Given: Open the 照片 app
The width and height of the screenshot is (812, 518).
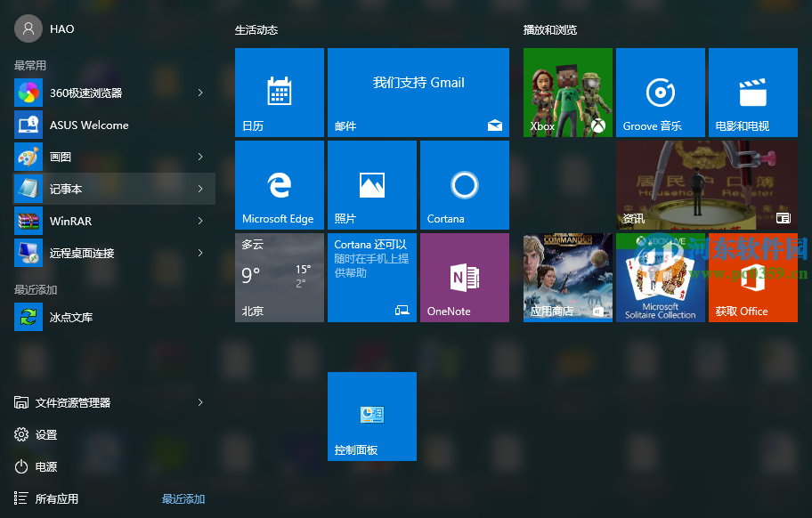Looking at the screenshot, I should [x=371, y=184].
